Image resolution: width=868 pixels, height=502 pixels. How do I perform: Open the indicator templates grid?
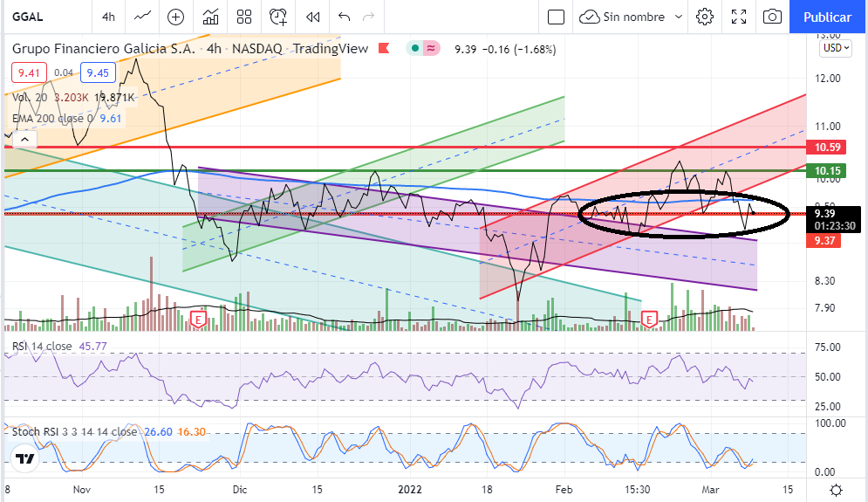[244, 17]
